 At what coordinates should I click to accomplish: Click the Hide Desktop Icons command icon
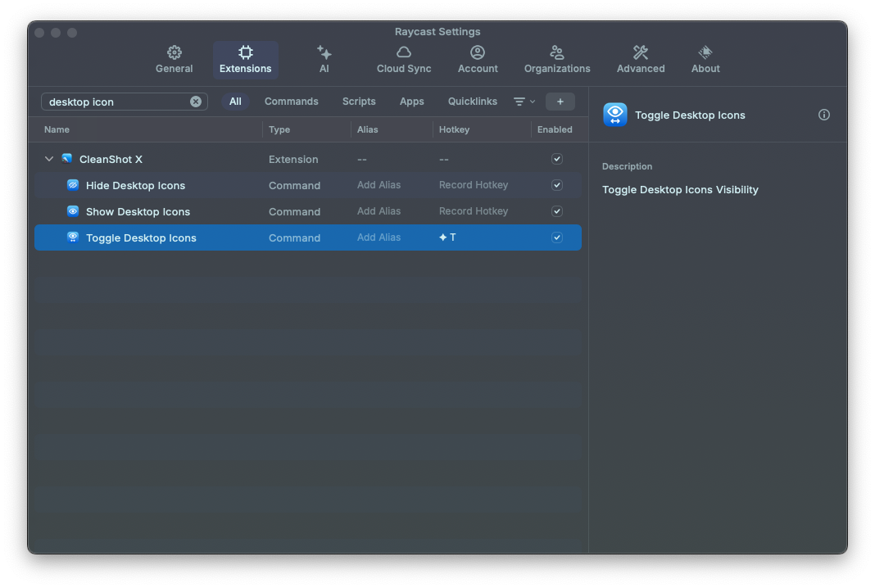click(73, 184)
